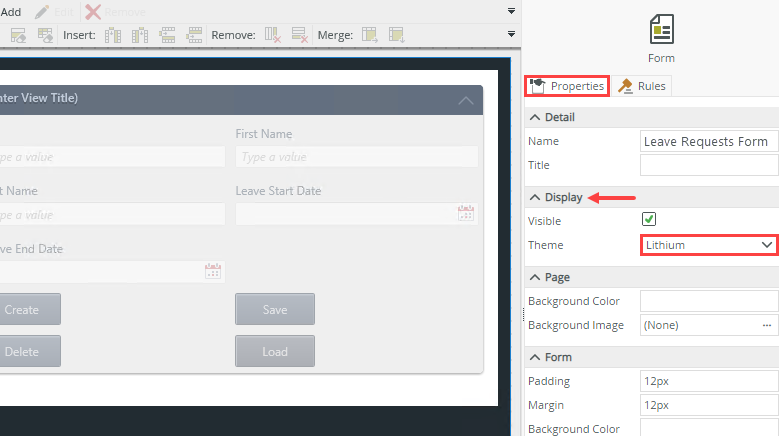Click the Form document icon
This screenshot has height=436, width=779.
click(661, 29)
